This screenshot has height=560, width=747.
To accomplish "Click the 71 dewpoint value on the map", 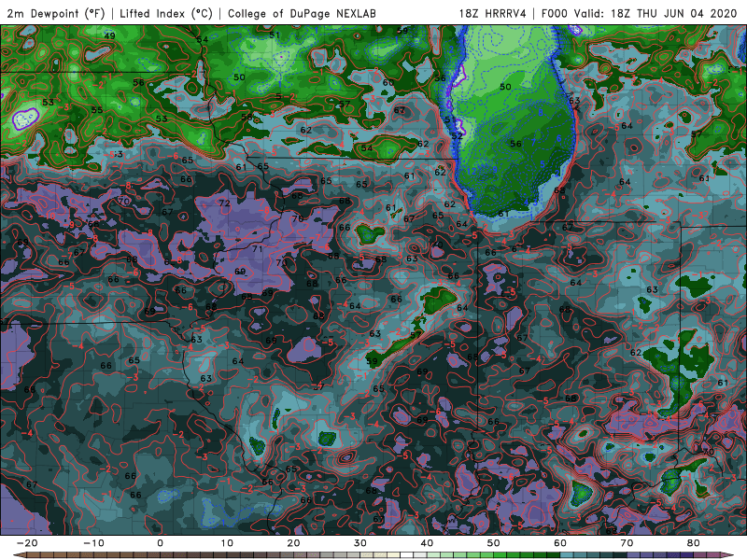I will (258, 249).
